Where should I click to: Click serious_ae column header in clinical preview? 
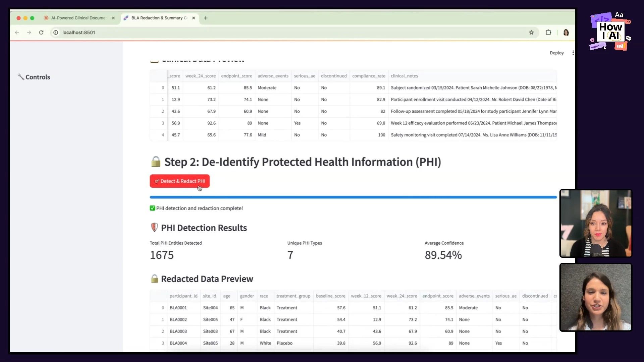pos(305,76)
